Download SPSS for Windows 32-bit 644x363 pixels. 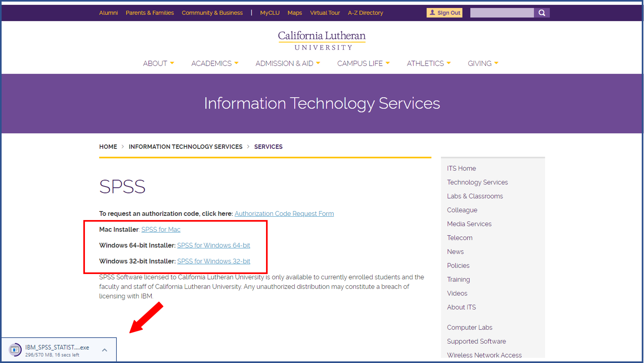pos(214,261)
